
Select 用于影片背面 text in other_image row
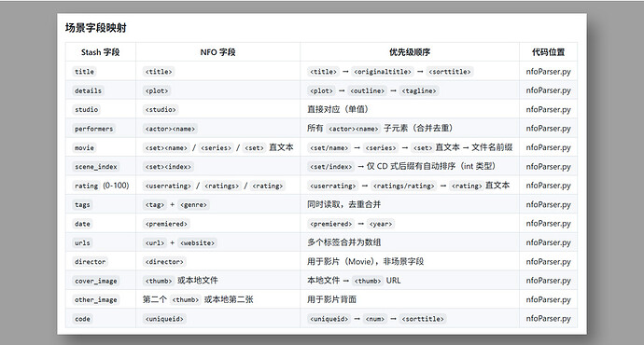(x=332, y=299)
